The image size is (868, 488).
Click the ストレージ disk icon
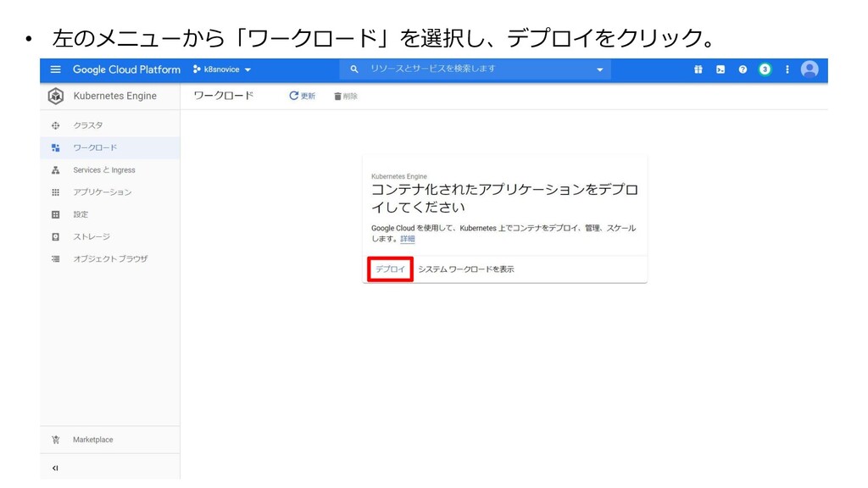click(55, 236)
